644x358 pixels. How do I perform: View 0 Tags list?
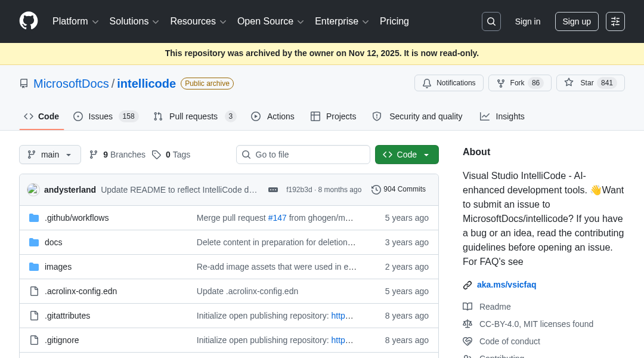[171, 155]
